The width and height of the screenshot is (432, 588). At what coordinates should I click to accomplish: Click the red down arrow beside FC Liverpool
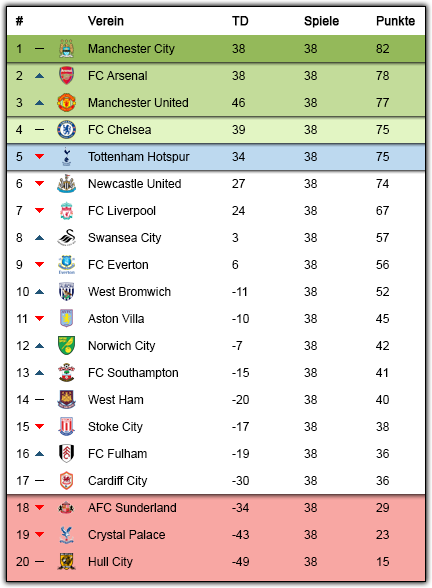pyautogui.click(x=39, y=211)
